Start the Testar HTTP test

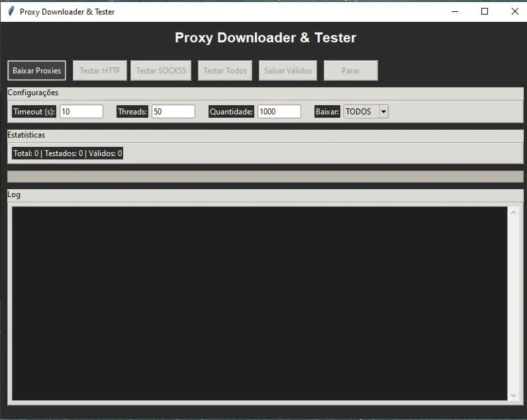click(100, 71)
